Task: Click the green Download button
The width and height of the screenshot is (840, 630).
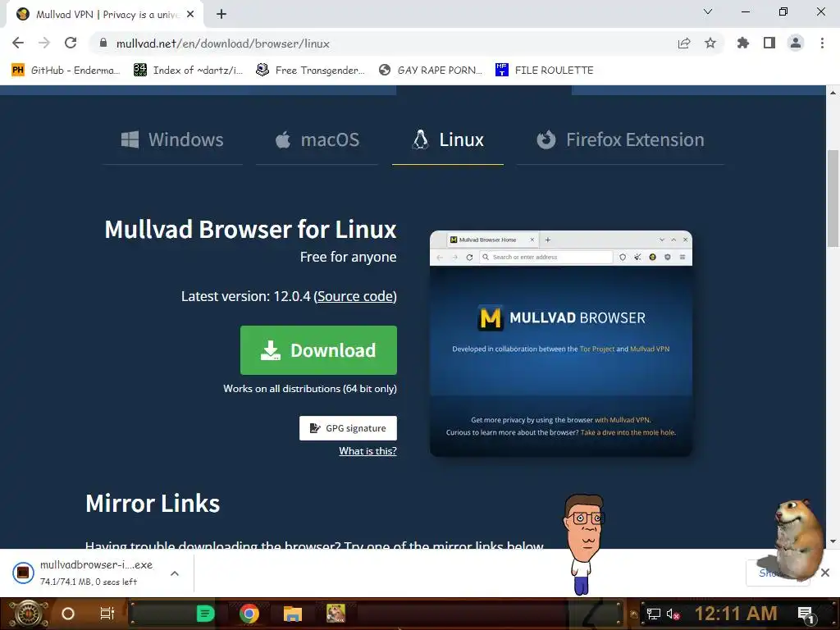Action: [x=318, y=350]
